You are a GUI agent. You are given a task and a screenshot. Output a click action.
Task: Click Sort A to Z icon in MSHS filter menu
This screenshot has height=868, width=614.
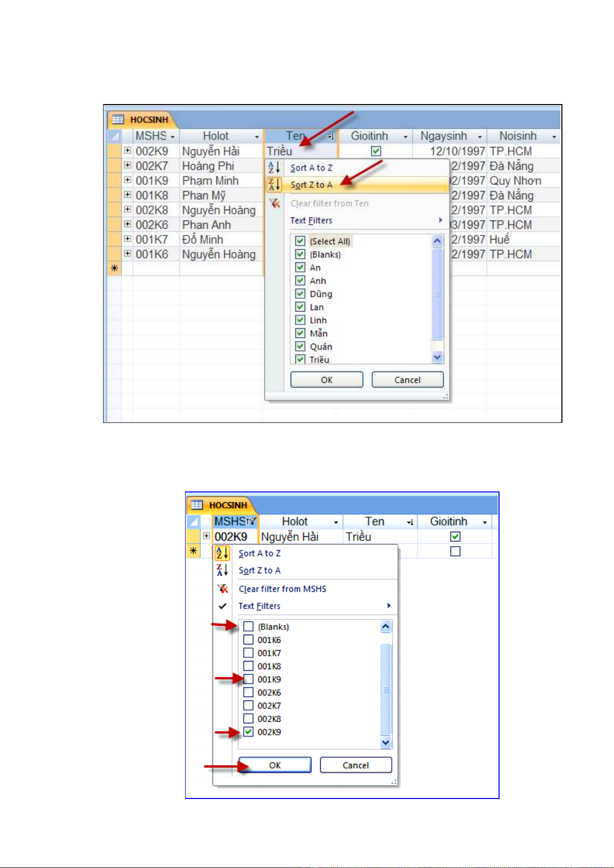click(222, 553)
